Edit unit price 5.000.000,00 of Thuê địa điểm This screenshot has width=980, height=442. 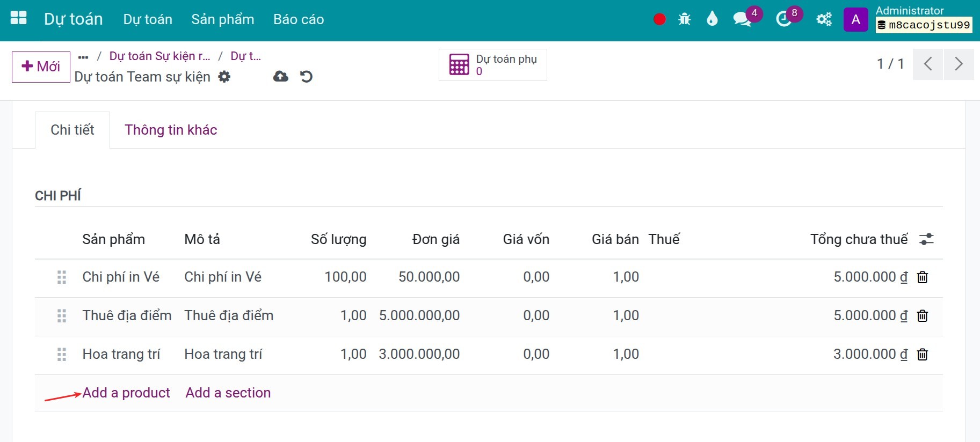click(x=419, y=316)
